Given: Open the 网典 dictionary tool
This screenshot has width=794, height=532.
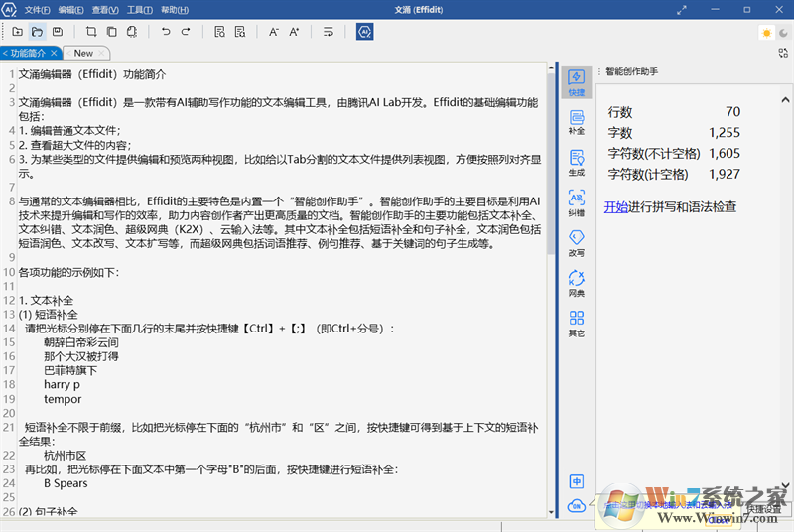Looking at the screenshot, I should point(576,284).
